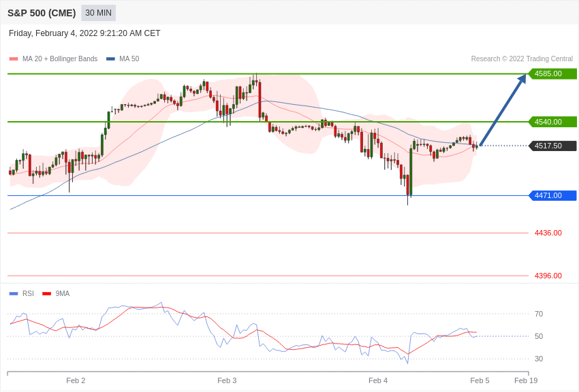Click the Feb 4 date axis label
This screenshot has width=579, height=392.
pos(378,380)
